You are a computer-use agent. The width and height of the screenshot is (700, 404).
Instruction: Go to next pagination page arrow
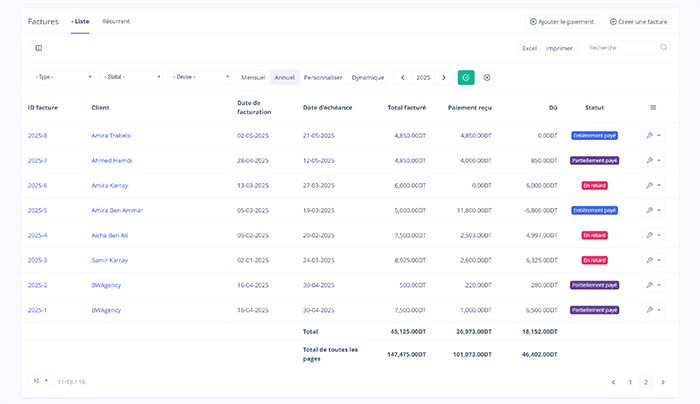click(663, 382)
